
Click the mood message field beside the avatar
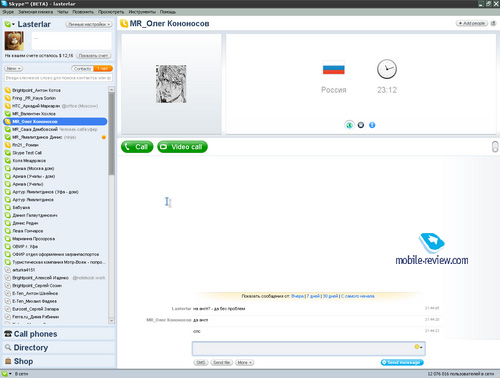[x=71, y=41]
